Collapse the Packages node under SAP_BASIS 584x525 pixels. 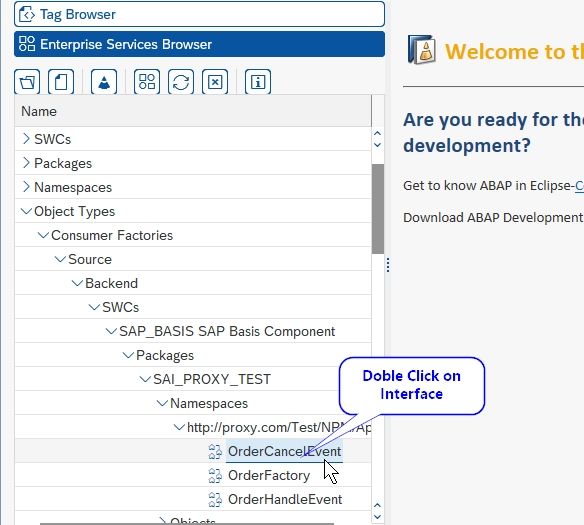point(128,355)
